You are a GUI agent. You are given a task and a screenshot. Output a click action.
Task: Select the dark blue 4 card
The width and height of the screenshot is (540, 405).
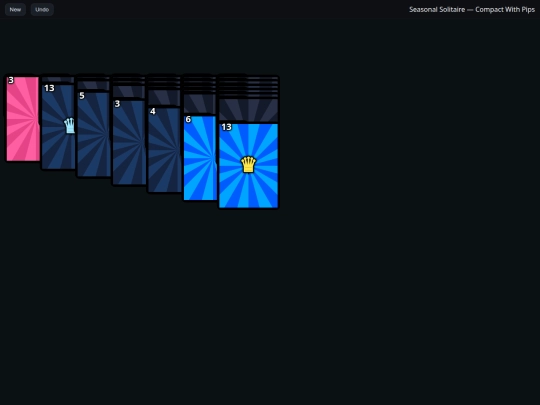tap(165, 150)
